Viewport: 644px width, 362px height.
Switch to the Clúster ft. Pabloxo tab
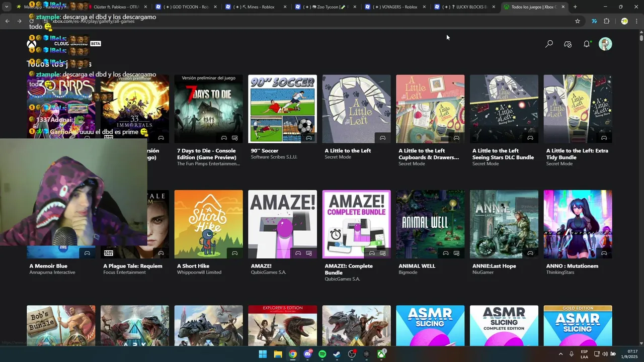[x=116, y=7]
